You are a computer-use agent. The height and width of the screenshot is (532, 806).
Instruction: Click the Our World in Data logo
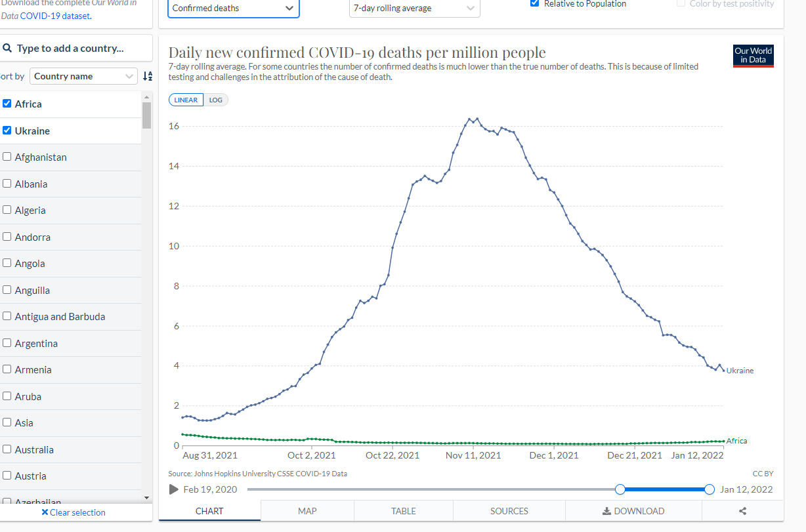click(753, 56)
